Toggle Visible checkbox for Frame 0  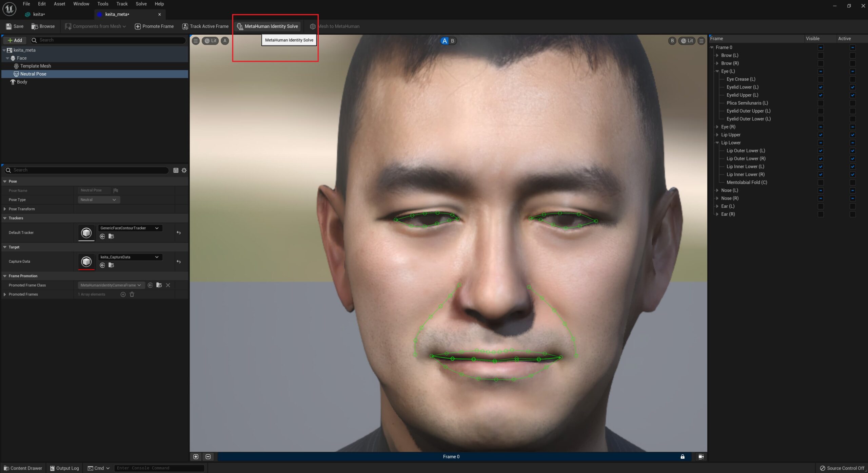(821, 48)
